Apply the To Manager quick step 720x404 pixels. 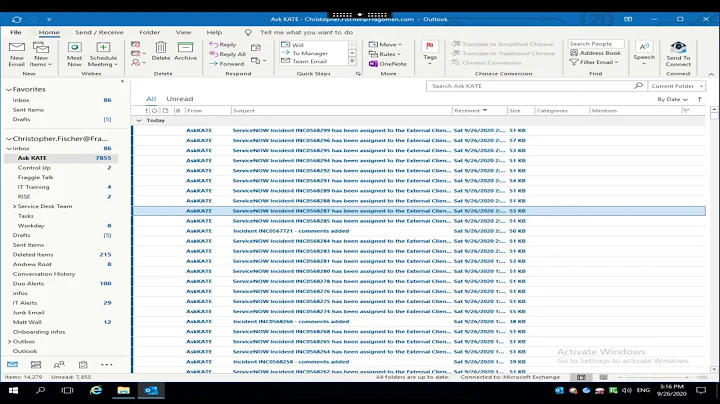coord(310,53)
